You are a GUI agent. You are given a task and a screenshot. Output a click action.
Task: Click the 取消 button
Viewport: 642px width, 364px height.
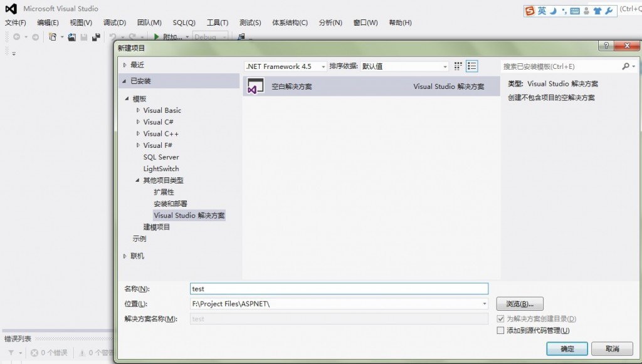[x=612, y=349]
